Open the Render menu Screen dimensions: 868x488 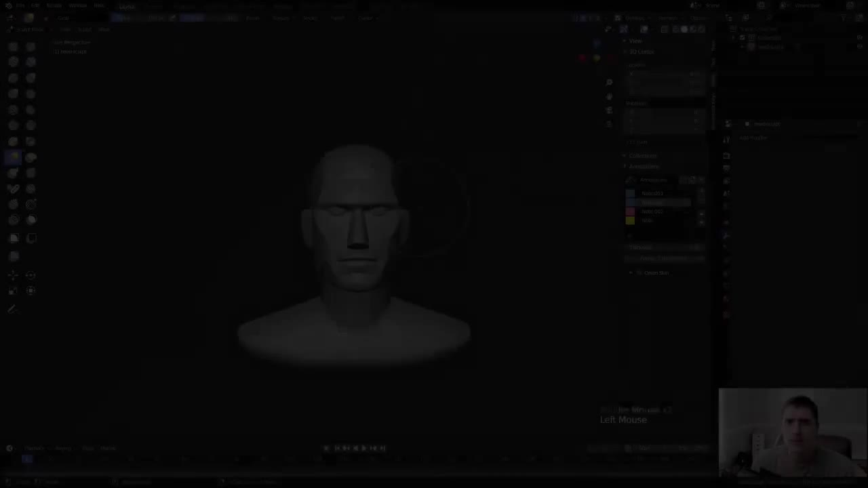coord(54,5)
